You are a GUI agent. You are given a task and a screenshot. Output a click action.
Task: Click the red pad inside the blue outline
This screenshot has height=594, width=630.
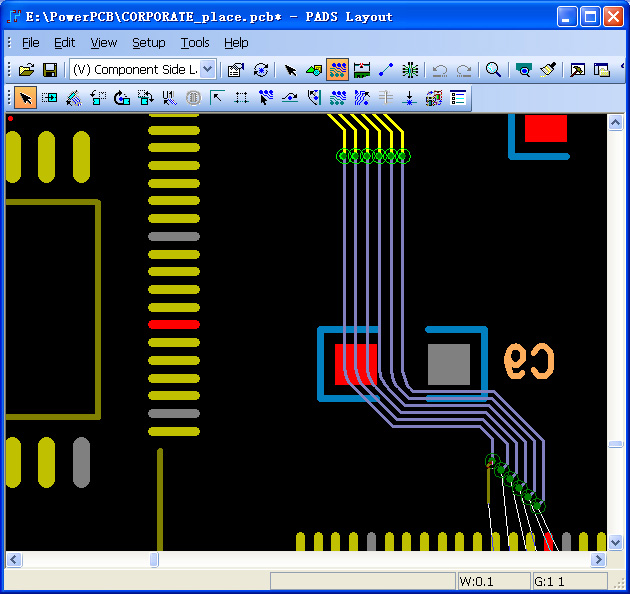354,364
